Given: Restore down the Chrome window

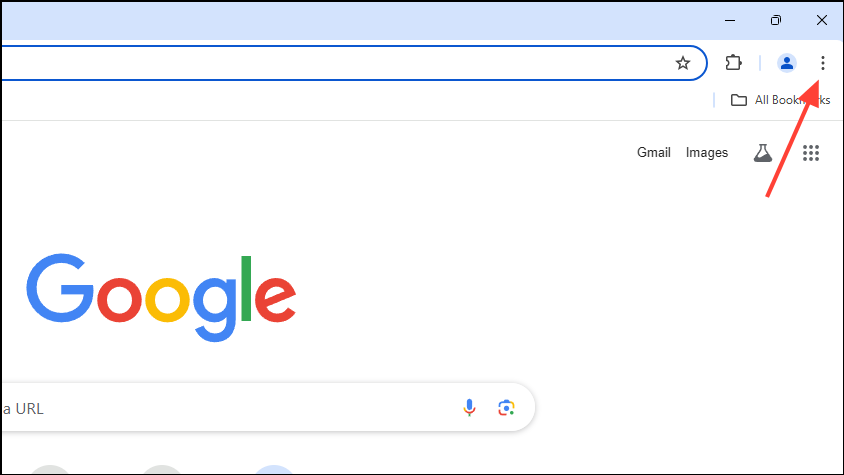Looking at the screenshot, I should point(776,20).
